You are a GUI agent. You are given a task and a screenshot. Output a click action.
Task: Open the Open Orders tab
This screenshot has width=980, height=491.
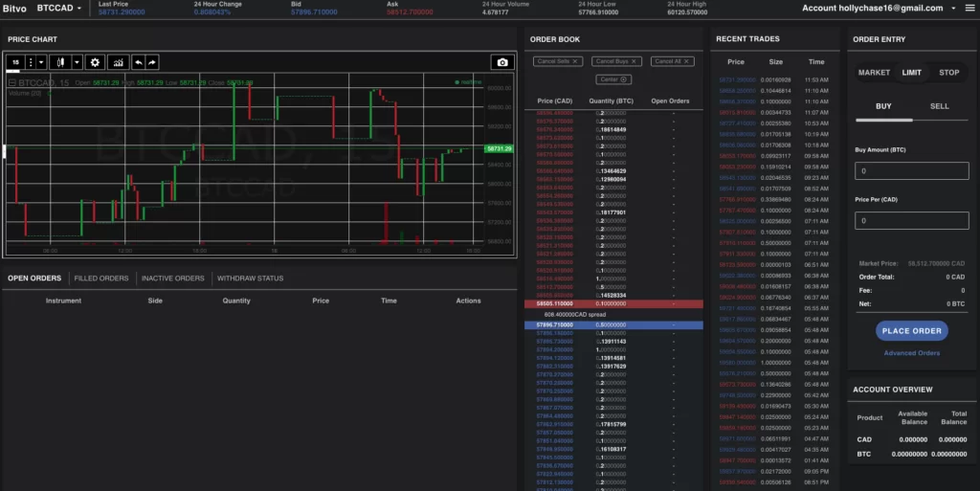pos(34,278)
